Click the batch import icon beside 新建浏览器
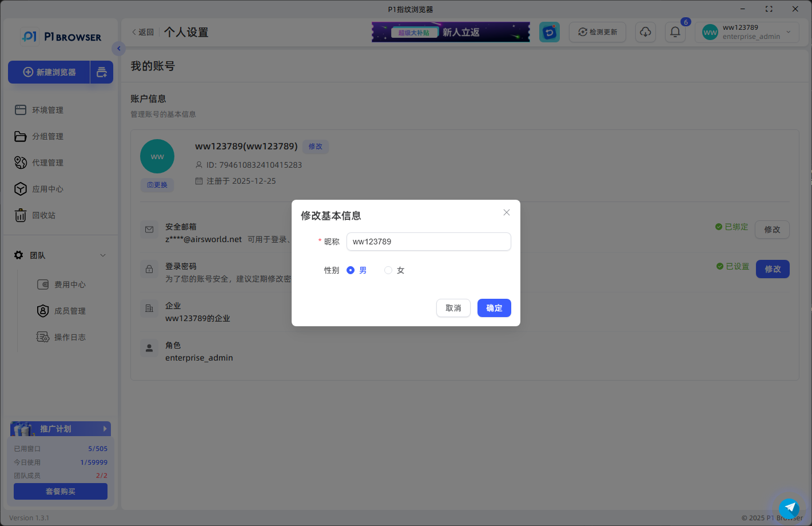Viewport: 812px width, 526px height. pos(102,72)
